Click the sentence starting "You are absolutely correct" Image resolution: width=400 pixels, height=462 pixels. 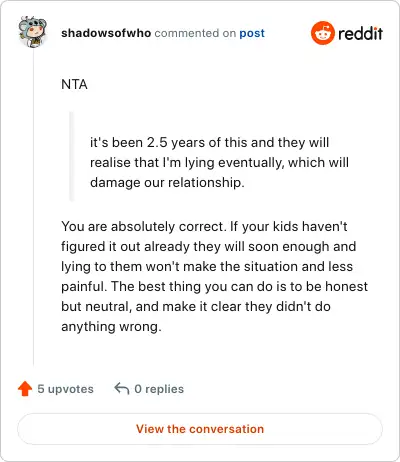(x=144, y=227)
